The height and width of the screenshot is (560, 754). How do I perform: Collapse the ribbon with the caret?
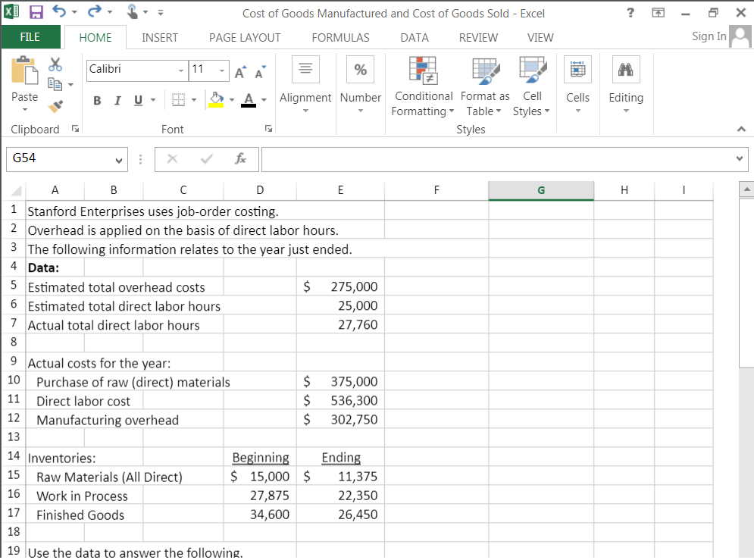[x=741, y=129]
